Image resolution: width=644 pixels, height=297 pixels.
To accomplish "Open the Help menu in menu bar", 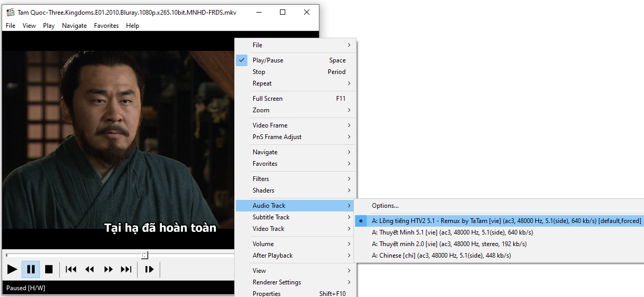I will [x=132, y=25].
